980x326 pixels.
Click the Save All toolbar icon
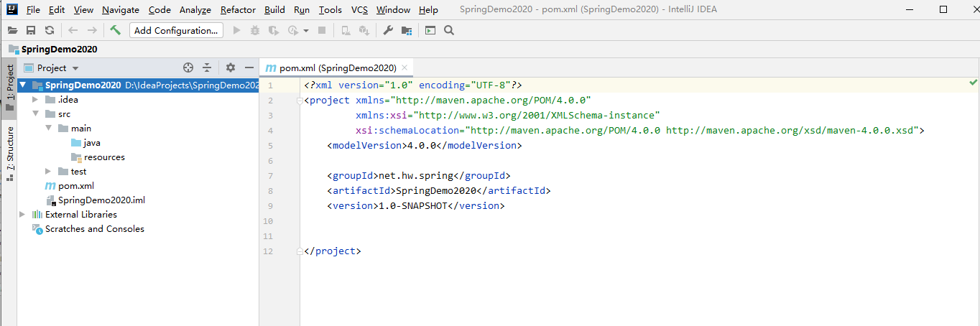pos(31,30)
